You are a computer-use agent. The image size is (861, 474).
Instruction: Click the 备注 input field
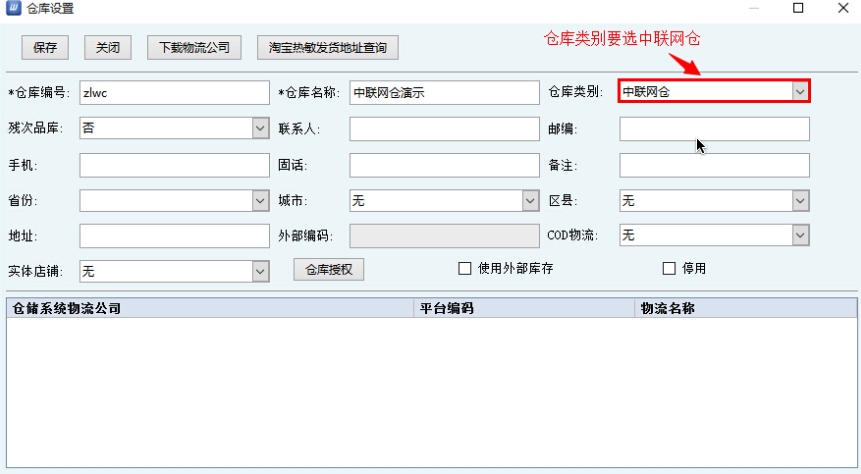pyautogui.click(x=714, y=165)
